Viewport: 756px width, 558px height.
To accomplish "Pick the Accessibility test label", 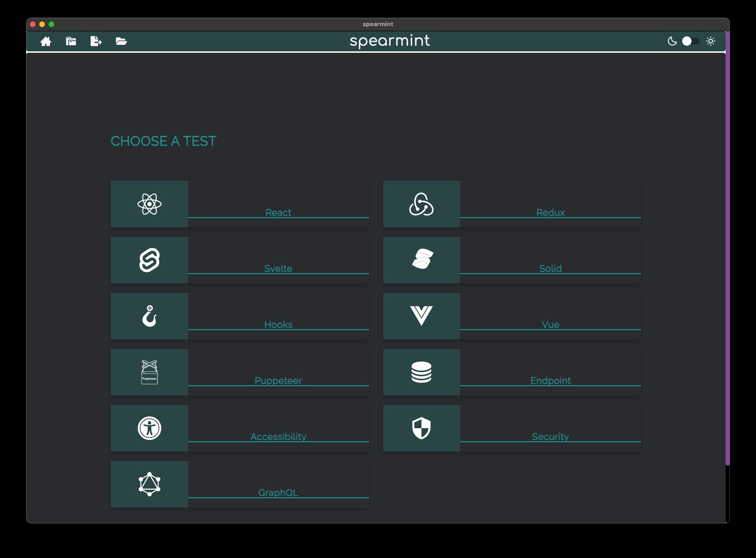I will pos(278,437).
